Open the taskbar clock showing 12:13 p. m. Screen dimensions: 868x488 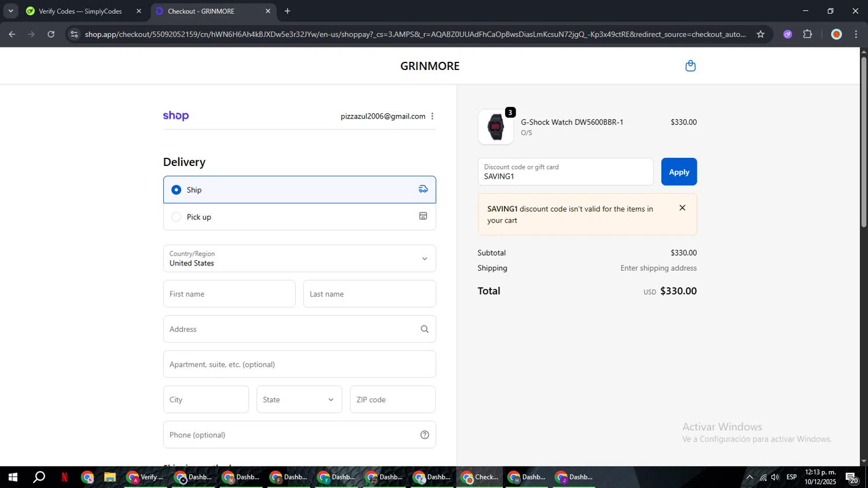[x=820, y=477]
